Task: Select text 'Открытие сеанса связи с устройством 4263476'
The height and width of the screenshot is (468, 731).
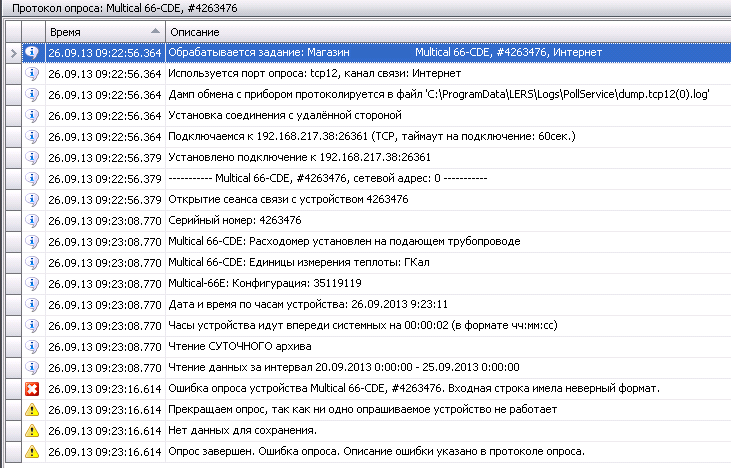Action: (288, 199)
